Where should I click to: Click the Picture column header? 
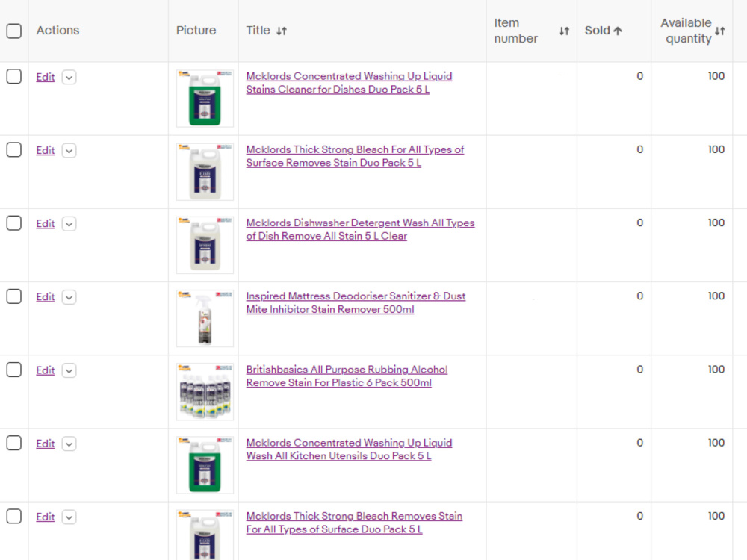[x=196, y=31]
